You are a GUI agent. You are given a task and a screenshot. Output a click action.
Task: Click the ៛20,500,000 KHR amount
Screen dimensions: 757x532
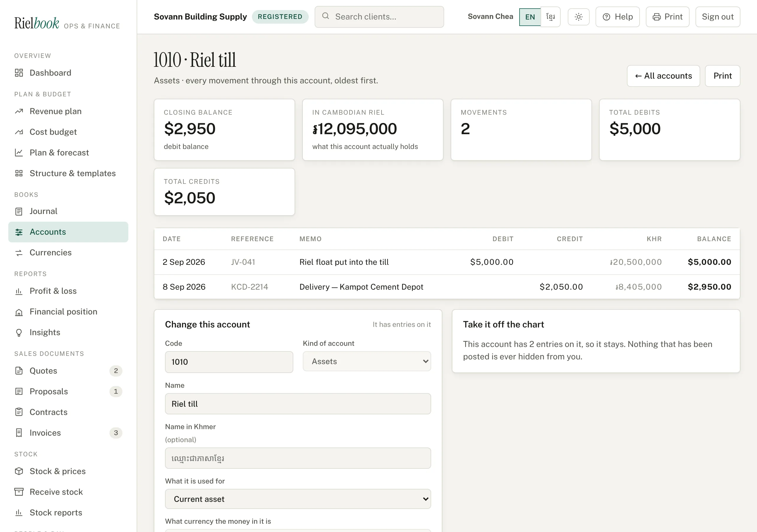(x=636, y=262)
